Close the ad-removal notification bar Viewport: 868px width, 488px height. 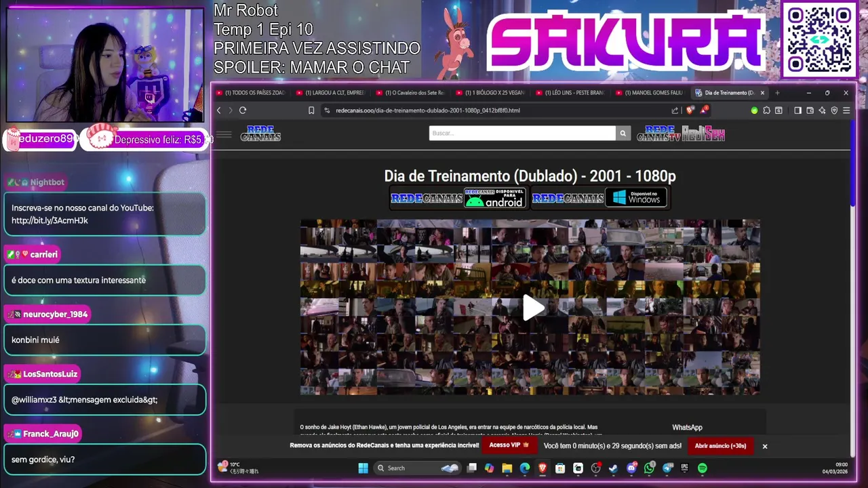(x=764, y=446)
